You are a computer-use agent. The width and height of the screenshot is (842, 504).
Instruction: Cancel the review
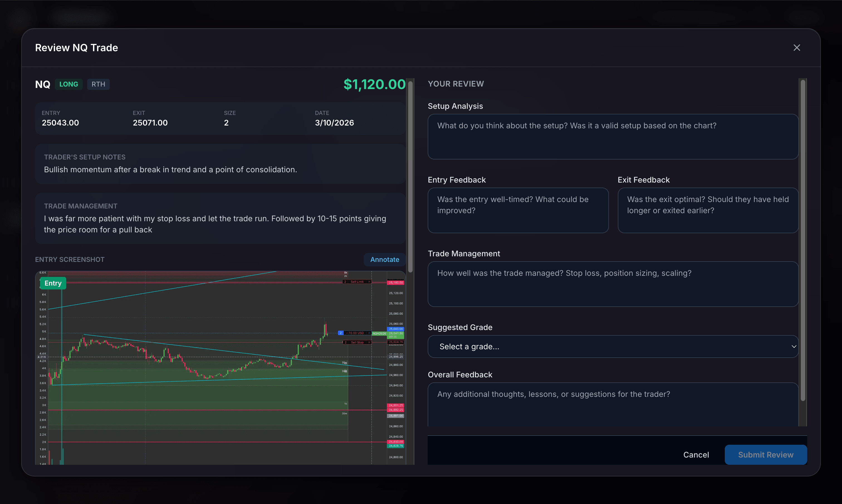pyautogui.click(x=696, y=455)
